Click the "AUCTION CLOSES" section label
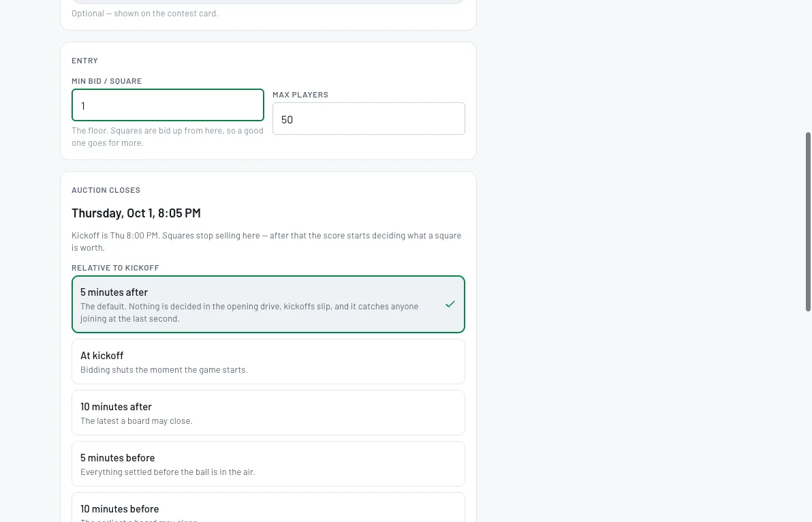The width and height of the screenshot is (812, 522). (106, 190)
